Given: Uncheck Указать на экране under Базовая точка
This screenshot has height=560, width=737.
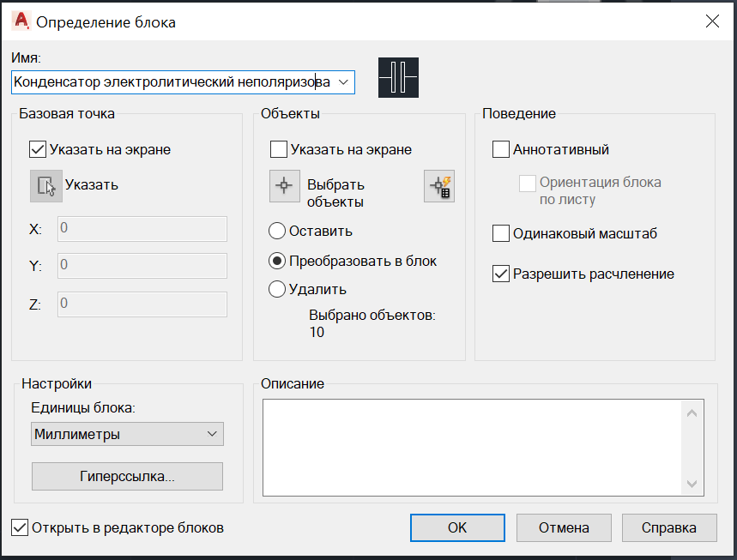Looking at the screenshot, I should click(38, 149).
